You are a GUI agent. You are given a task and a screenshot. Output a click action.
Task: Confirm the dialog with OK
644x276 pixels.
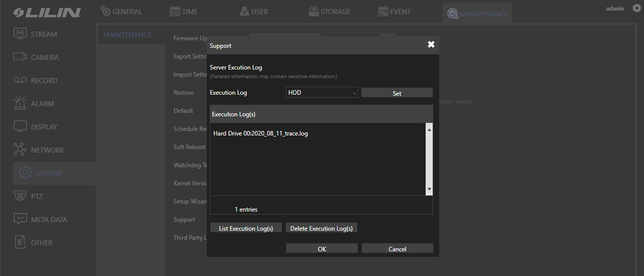321,249
